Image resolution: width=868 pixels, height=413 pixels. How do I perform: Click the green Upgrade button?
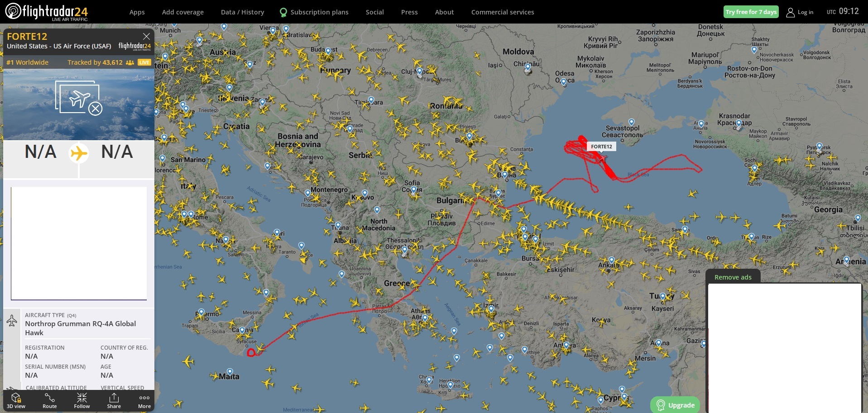tap(675, 405)
